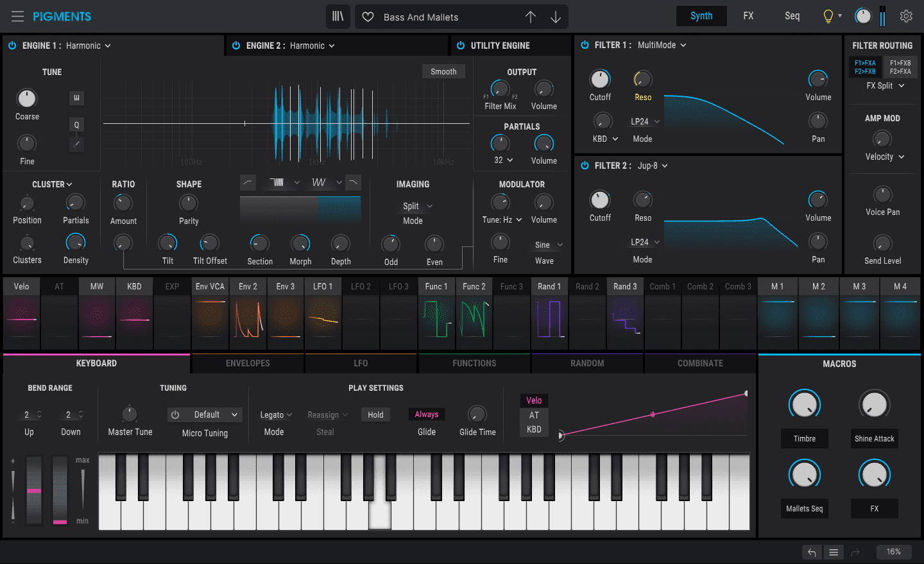The height and width of the screenshot is (564, 924).
Task: Open the undo history list icon at bottom right
Action: point(834,552)
